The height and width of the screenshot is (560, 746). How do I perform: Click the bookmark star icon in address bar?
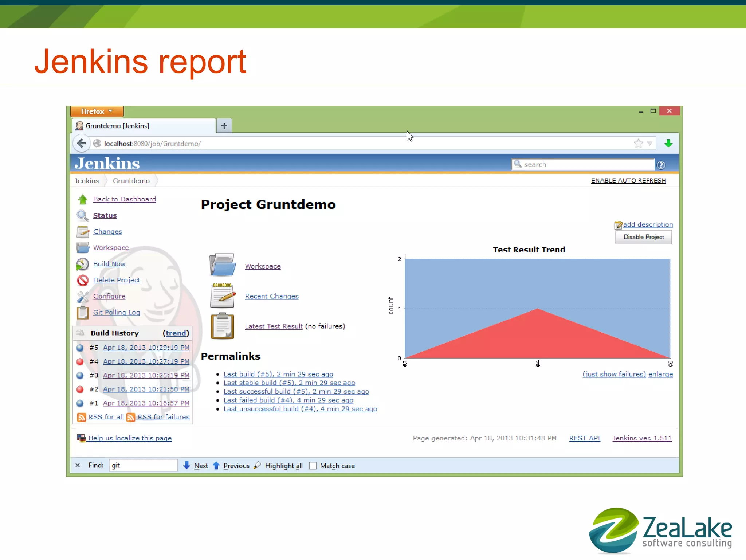pyautogui.click(x=638, y=143)
